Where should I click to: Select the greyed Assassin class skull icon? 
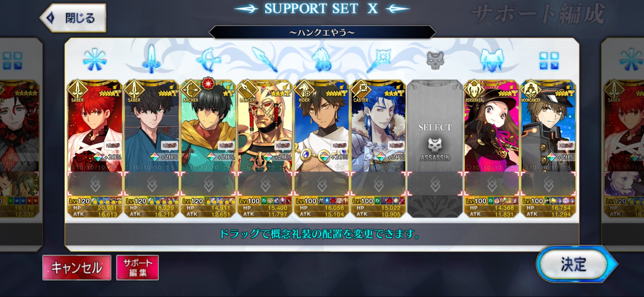(435, 60)
